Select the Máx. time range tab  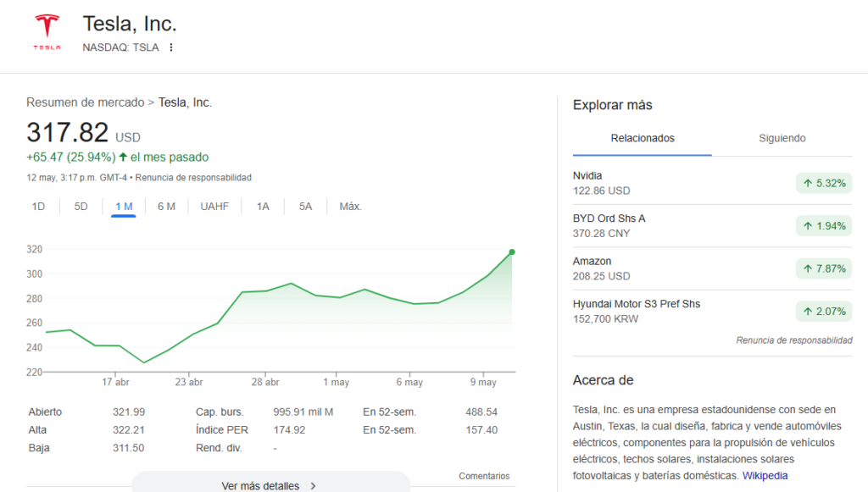350,207
